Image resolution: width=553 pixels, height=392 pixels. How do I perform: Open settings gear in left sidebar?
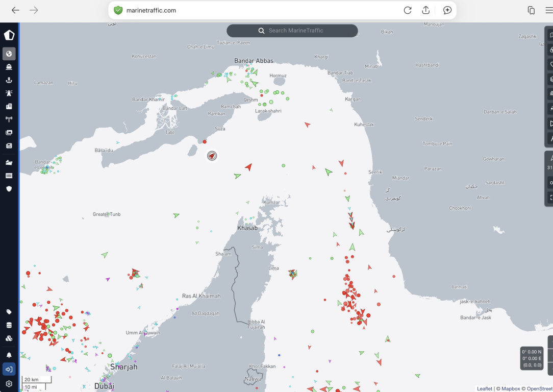tap(9, 383)
